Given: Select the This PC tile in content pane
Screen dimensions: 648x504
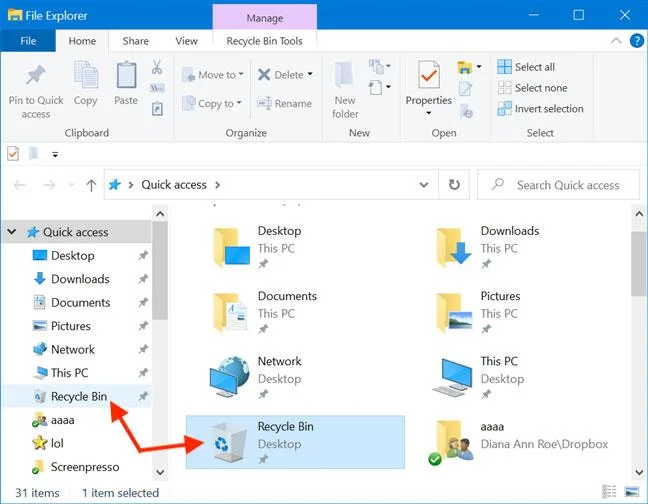Looking at the screenshot, I should click(x=517, y=377).
